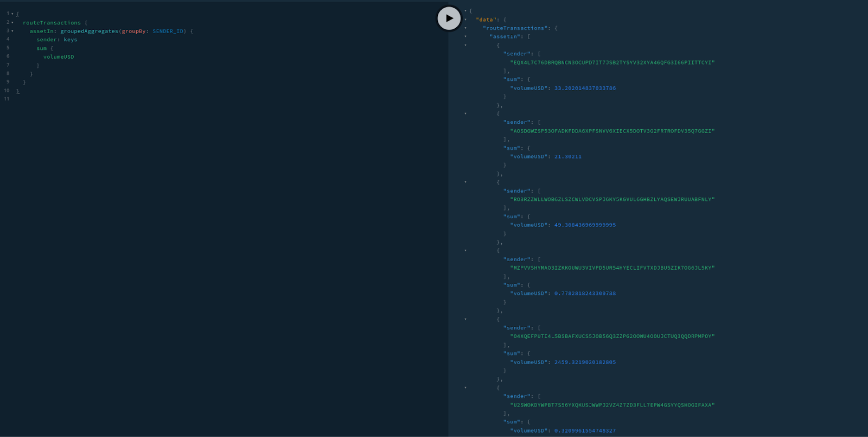This screenshot has height=437, width=868.
Task: Fold the result entry with sender EQX4L7C76DBRQ
Action: coord(465,46)
